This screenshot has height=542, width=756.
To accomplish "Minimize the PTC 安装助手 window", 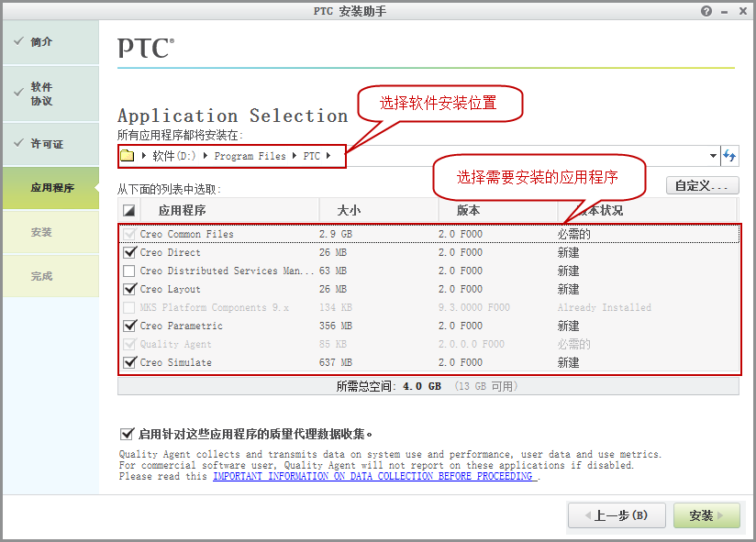I will (724, 12).
